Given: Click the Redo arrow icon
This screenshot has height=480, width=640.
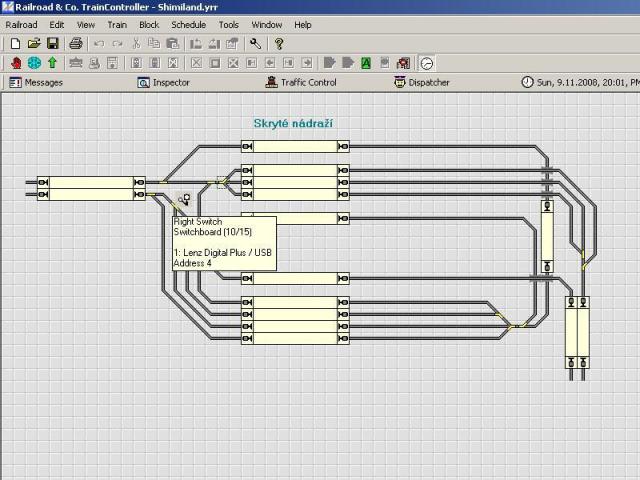Looking at the screenshot, I should pos(118,44).
